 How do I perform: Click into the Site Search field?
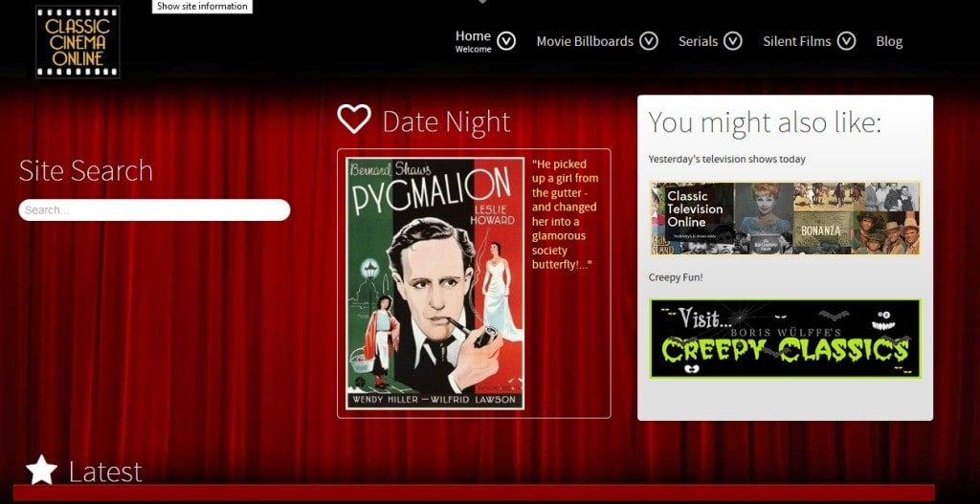tap(154, 209)
